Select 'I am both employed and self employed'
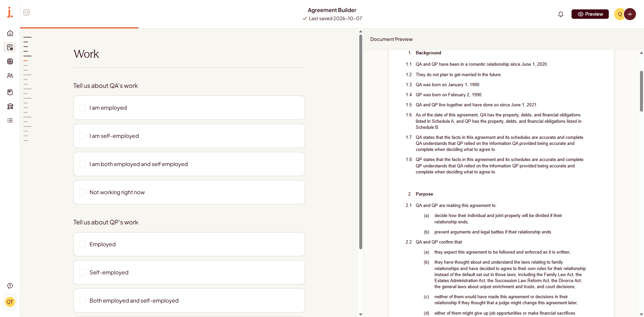 click(189, 164)
